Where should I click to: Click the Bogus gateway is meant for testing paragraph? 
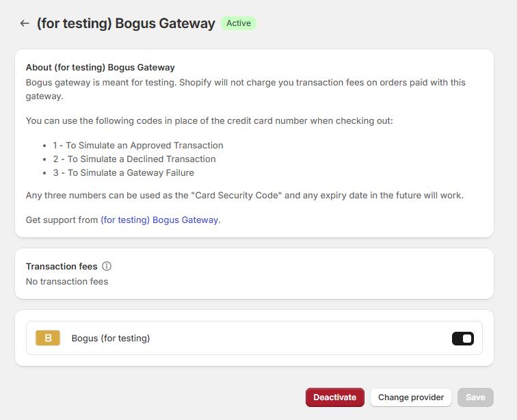point(246,89)
